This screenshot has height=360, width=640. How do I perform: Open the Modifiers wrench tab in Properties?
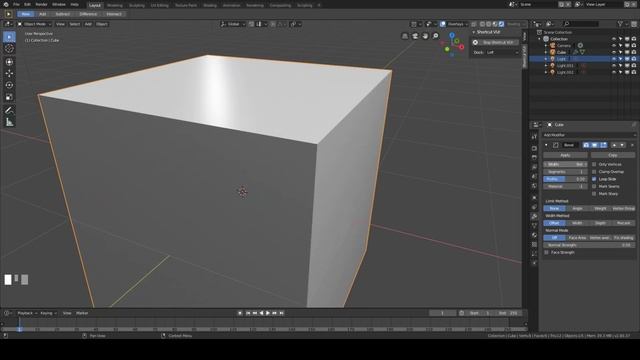pyautogui.click(x=534, y=216)
